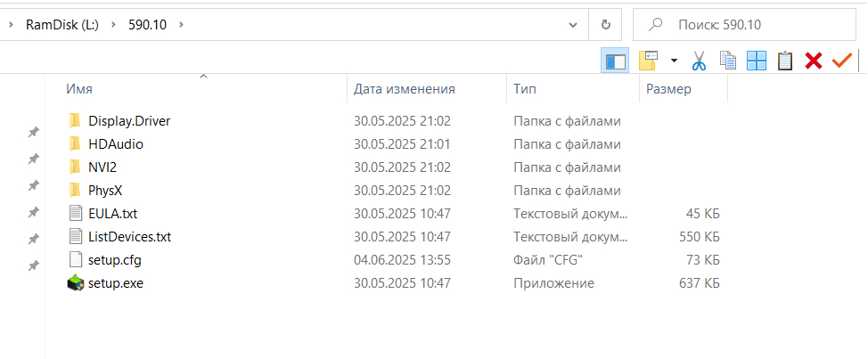Click the pin icon beside Display.Driver row
868x359 pixels.
coord(34,132)
